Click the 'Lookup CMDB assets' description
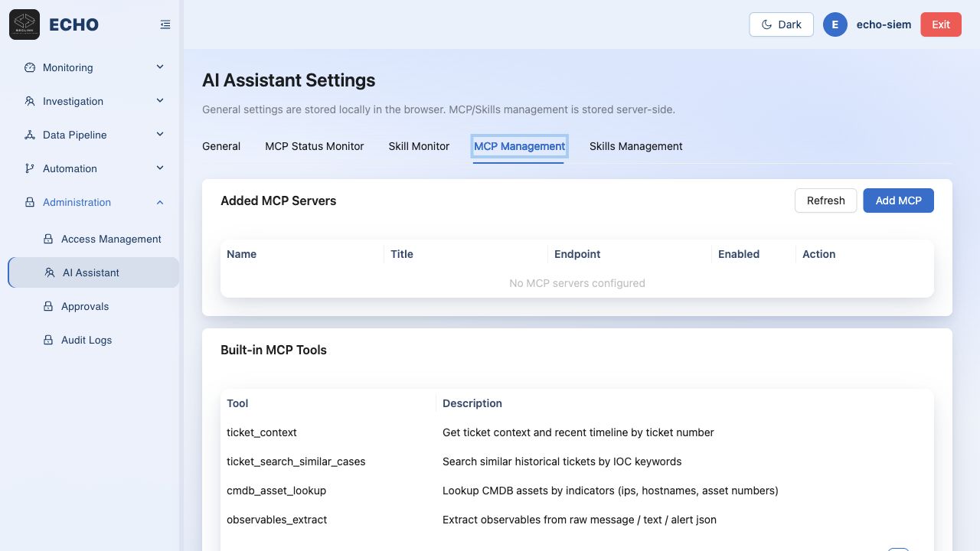This screenshot has width=980, height=551. click(x=610, y=491)
